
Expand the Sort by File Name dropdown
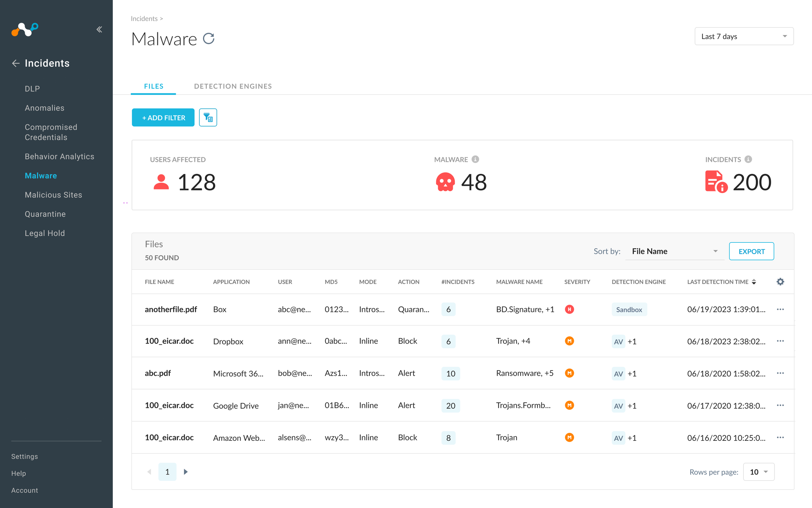point(674,251)
